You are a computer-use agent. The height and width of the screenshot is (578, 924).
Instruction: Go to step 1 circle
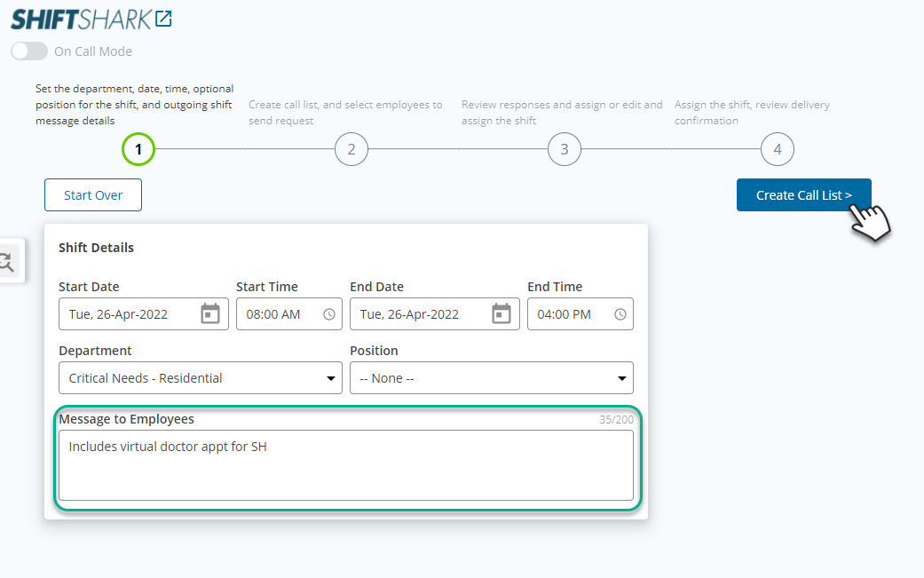[138, 149]
